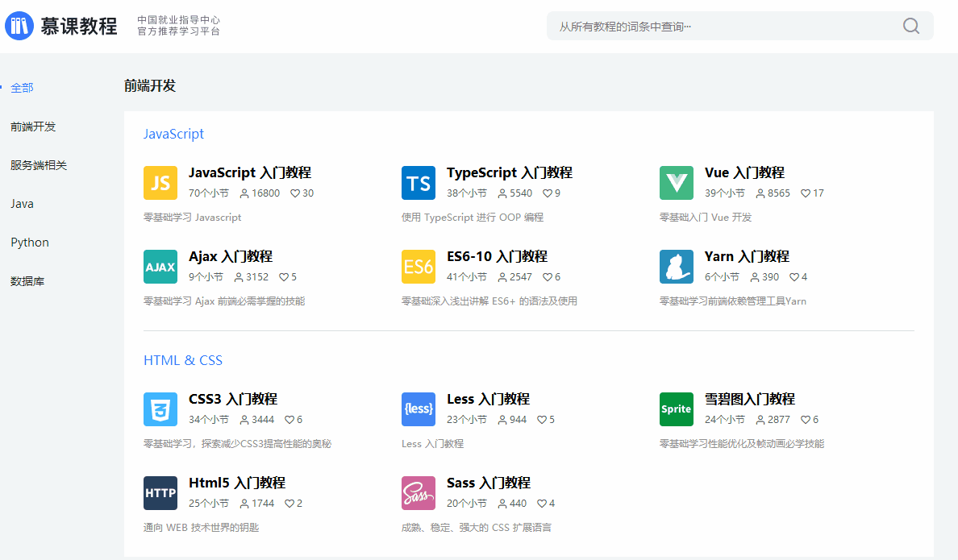958x560 pixels.
Task: Click the description 零基础深入浅出讲解 ES6+ 的语法及使用
Action: (x=489, y=301)
